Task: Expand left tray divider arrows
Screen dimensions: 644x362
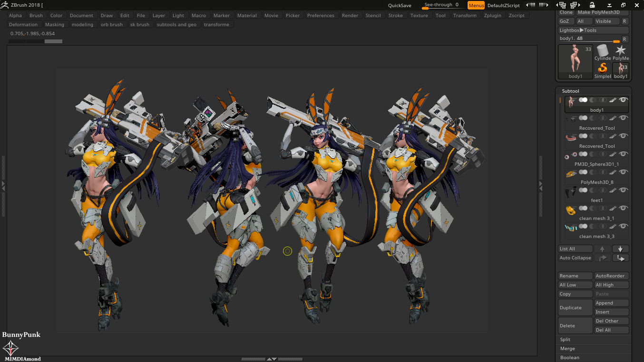Action: [x=3, y=186]
